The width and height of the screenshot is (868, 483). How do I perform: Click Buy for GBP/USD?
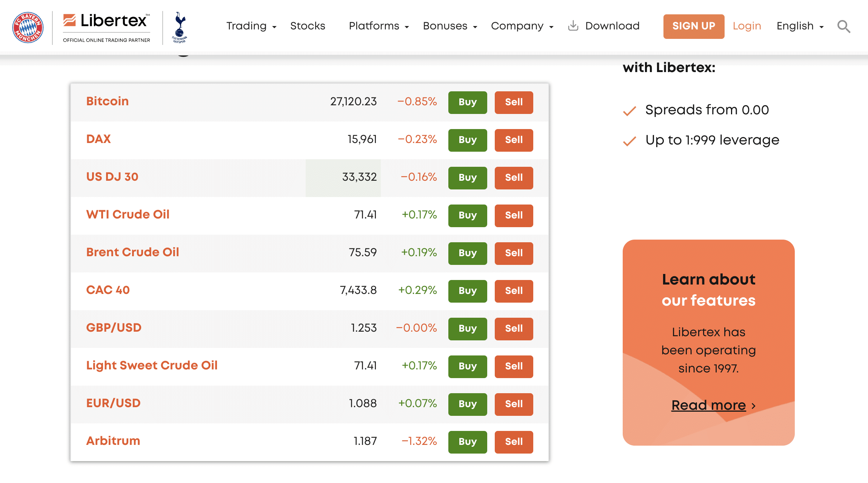[x=468, y=329]
